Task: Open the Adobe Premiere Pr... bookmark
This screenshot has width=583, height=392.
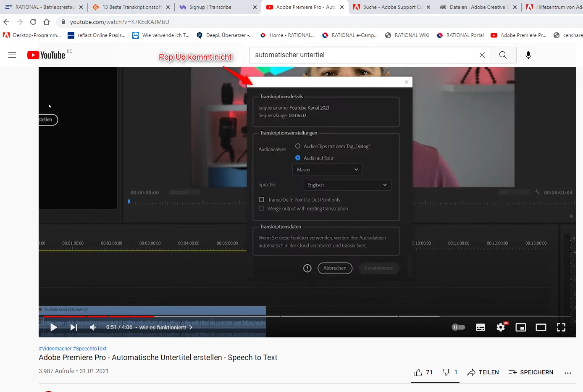Action: point(519,35)
